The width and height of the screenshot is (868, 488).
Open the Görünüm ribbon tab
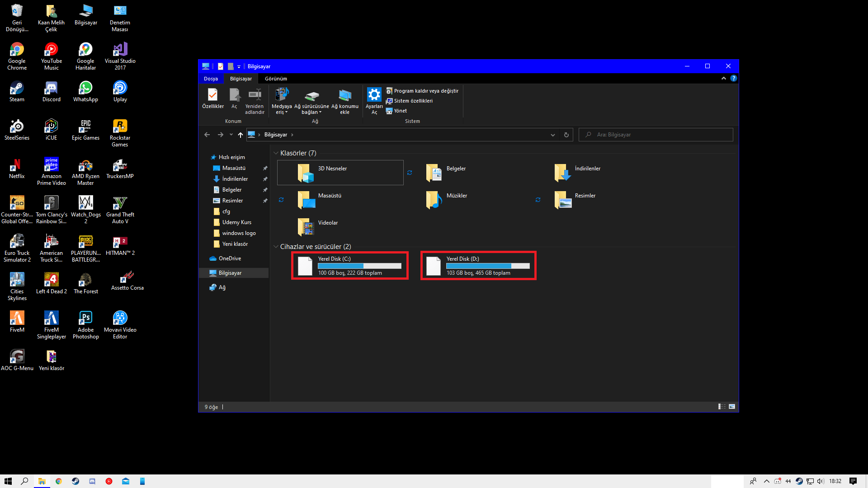(276, 79)
